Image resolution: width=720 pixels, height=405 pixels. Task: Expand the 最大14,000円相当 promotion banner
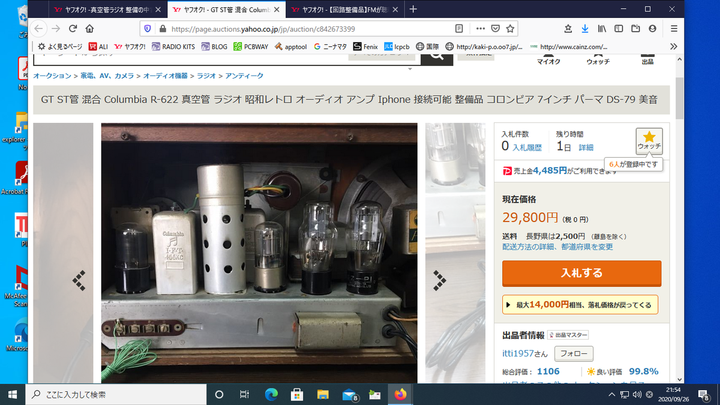(x=581, y=304)
